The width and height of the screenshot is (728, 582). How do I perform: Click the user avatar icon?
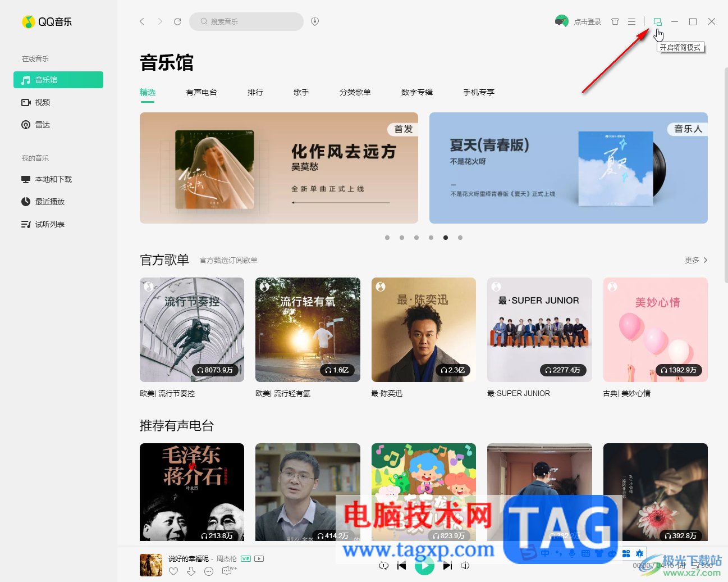coord(561,21)
